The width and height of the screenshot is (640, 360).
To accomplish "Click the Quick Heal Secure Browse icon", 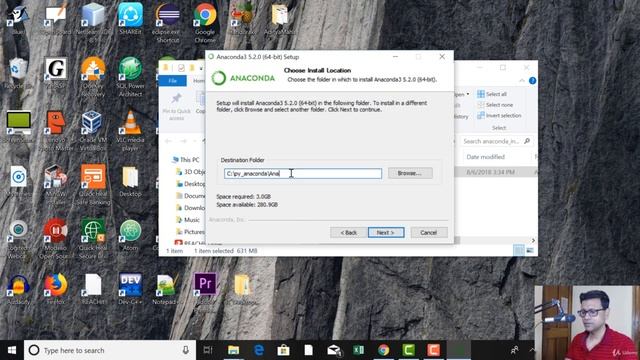I will click(x=93, y=239).
